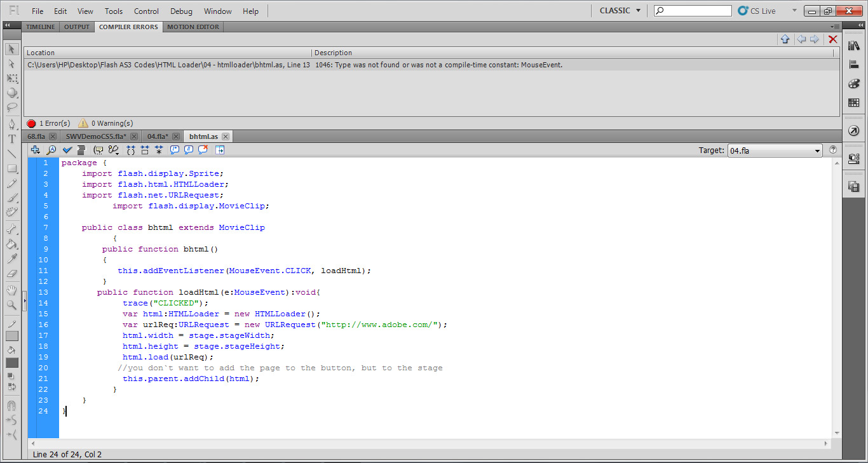Viewport: 868px width, 463px height.
Task: Switch to the SWVDemoCS5.fla document tab
Action: click(x=96, y=137)
